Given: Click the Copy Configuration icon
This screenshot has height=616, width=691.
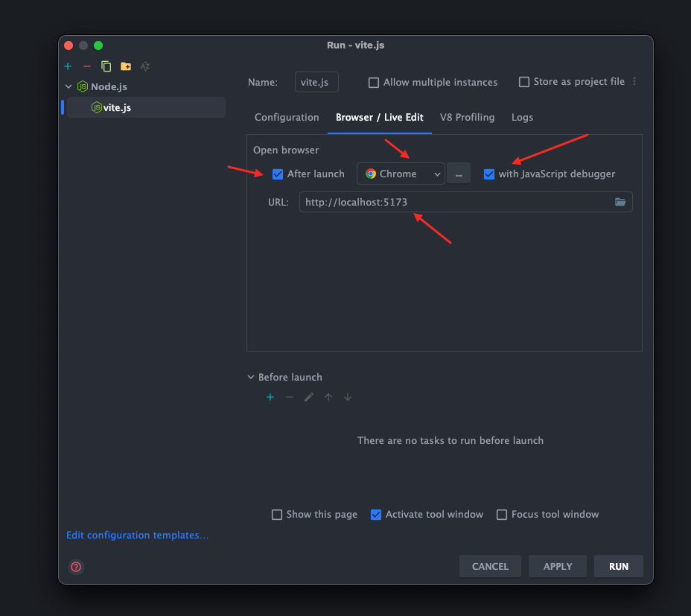Looking at the screenshot, I should pos(106,66).
